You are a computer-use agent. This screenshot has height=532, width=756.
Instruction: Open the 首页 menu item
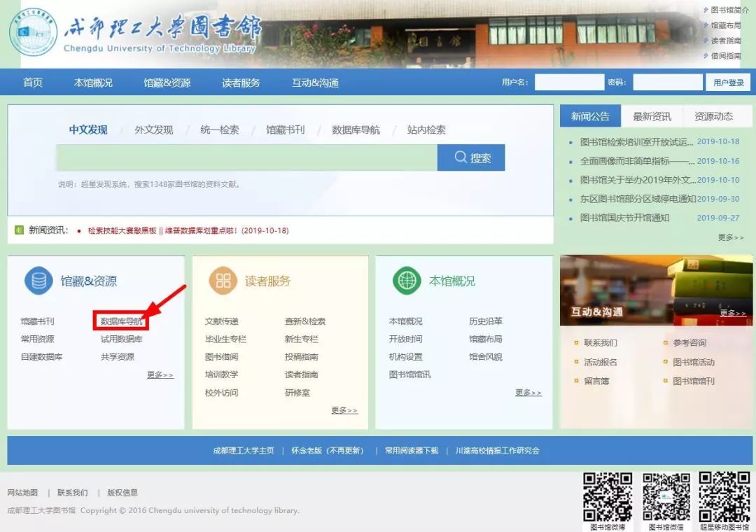click(x=33, y=83)
